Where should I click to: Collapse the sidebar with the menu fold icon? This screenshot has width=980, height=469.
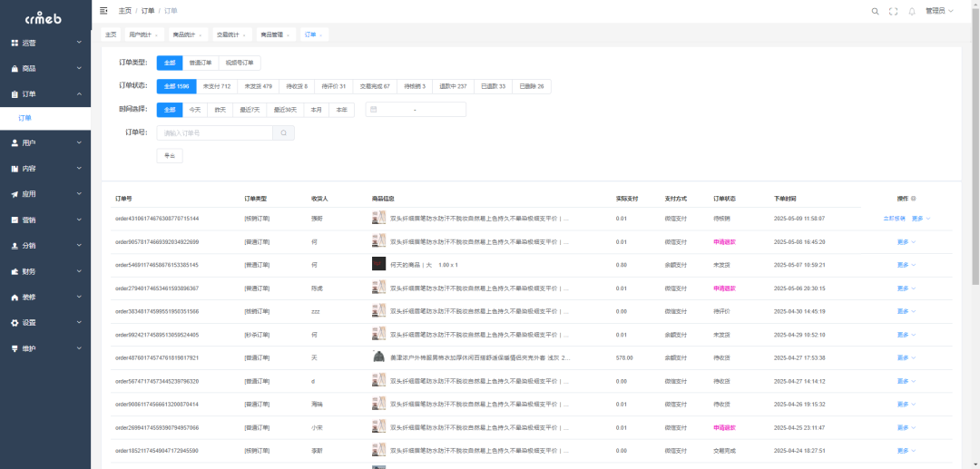tap(103, 11)
